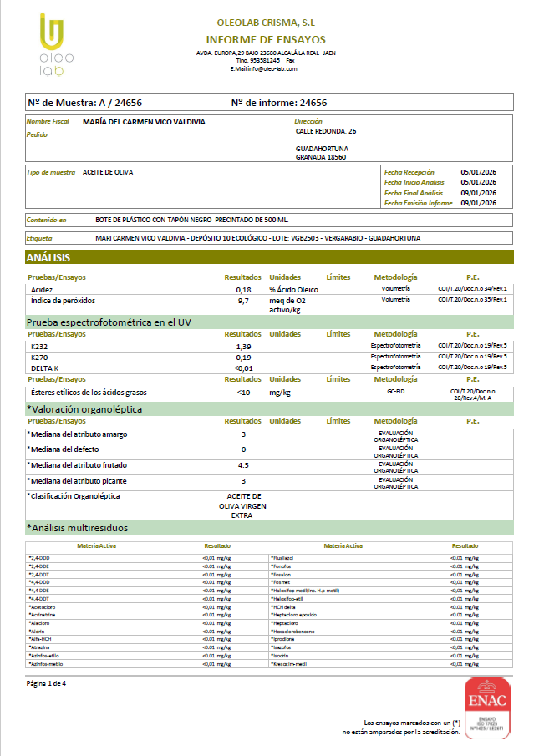Select the K232 result 1,39
The width and height of the screenshot is (534, 756).
243,346
